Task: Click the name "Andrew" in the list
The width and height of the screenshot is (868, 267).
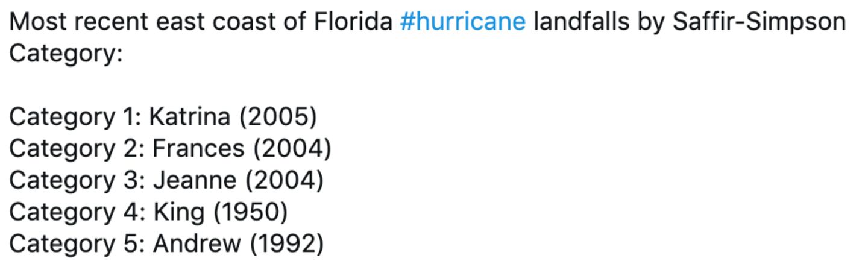Action: click(197, 244)
